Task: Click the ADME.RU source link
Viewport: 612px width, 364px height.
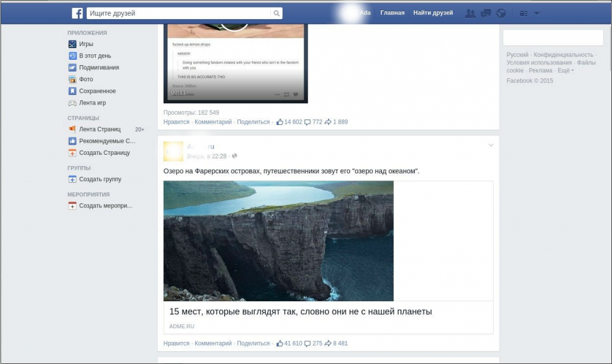Action: point(182,326)
